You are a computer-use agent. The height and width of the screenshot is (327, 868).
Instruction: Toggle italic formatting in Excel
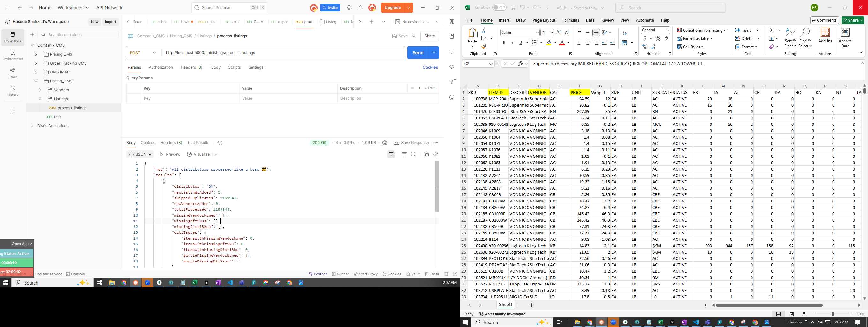(512, 43)
